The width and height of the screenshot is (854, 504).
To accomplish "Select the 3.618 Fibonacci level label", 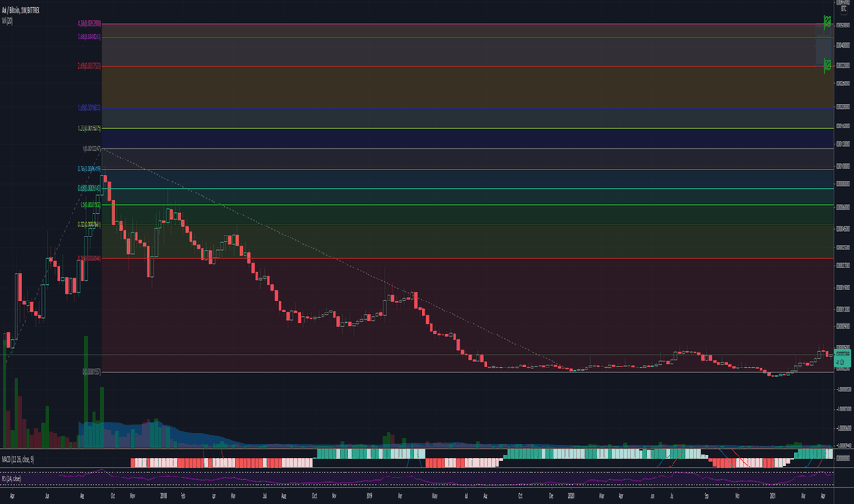I will tap(89, 37).
